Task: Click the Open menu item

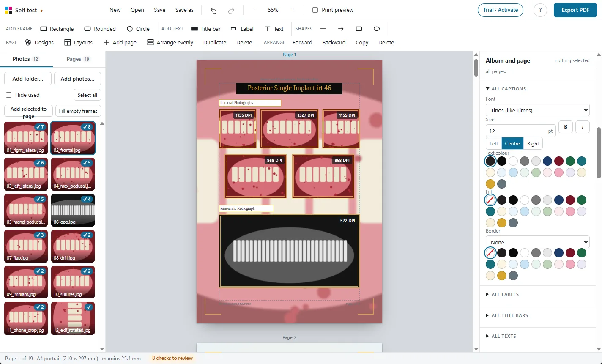Action: (x=137, y=10)
